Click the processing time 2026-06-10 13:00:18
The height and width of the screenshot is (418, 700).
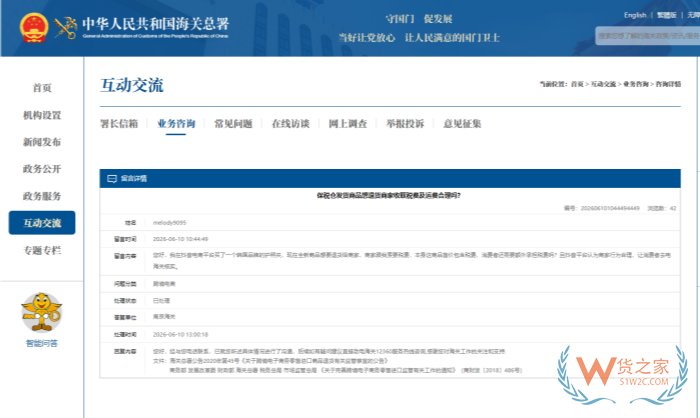(x=180, y=334)
